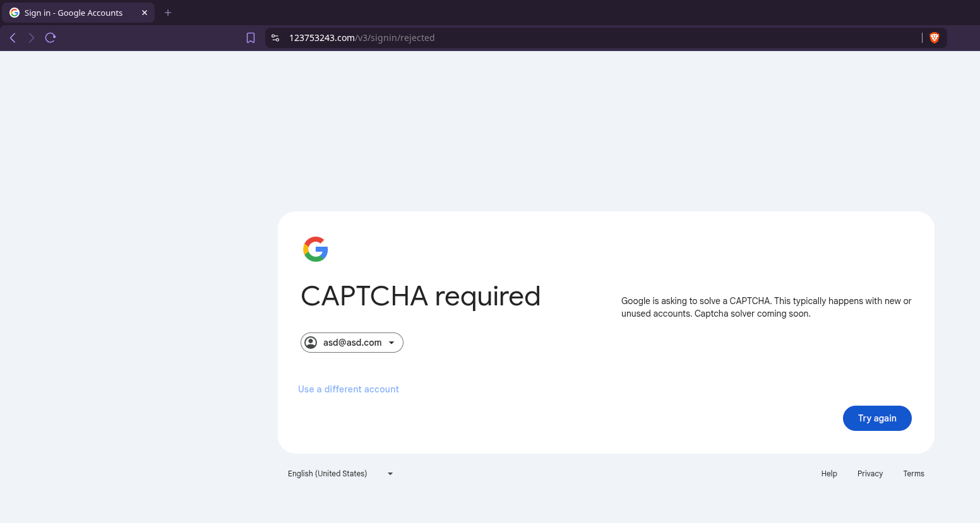
Task: Click the Google G logo
Action: [x=316, y=249]
